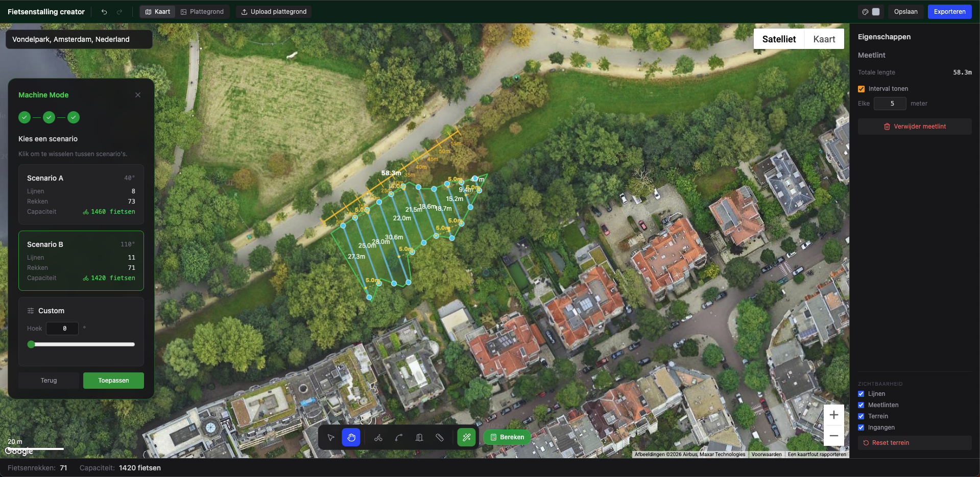Select the ruler measuring tool
The height and width of the screenshot is (477, 980).
coord(440,437)
